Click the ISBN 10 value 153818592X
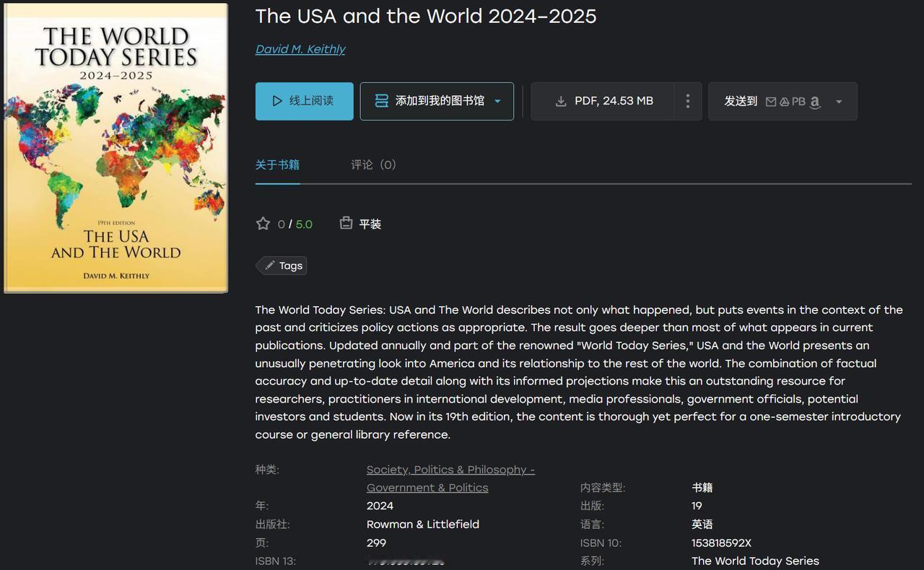Viewport: 924px width, 570px height. [x=721, y=543]
